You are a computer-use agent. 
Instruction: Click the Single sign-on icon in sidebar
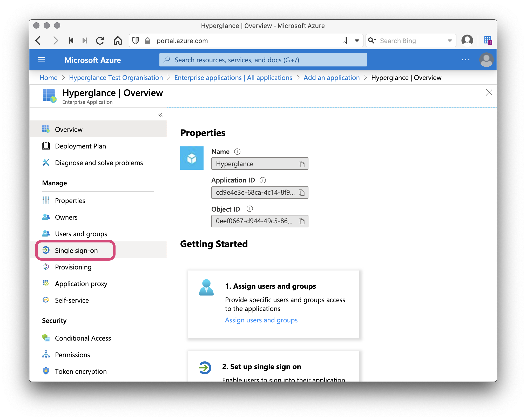pos(46,250)
